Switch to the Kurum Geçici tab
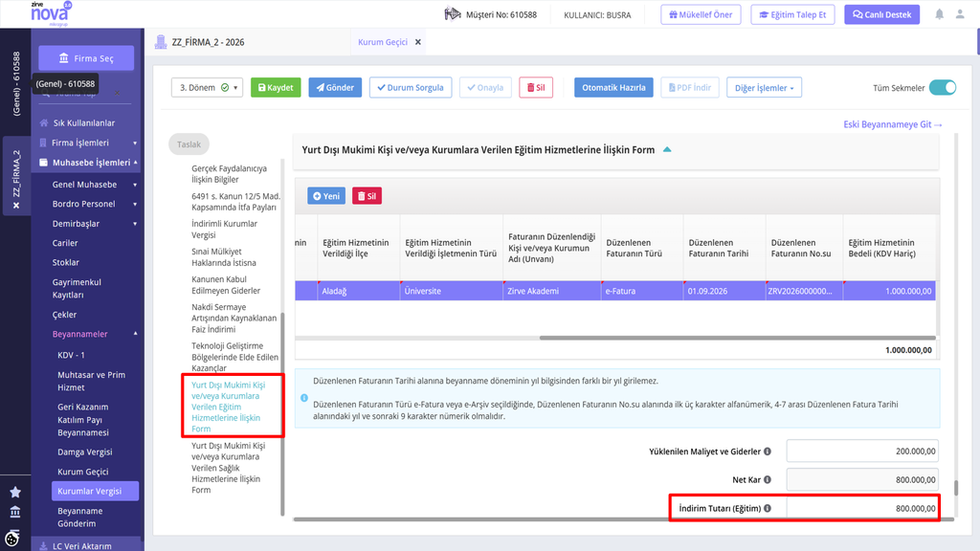Viewport: 980px width, 551px height. pyautogui.click(x=383, y=42)
